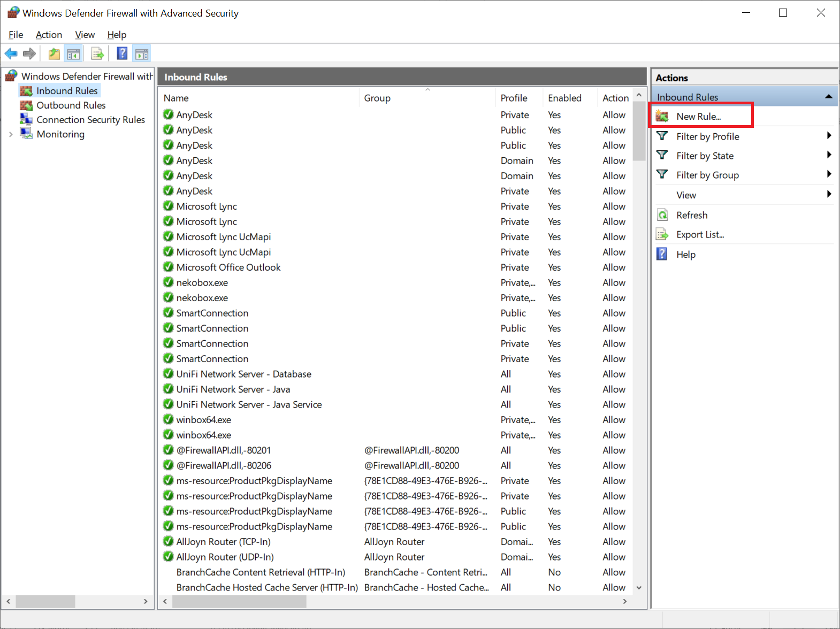
Task: Open the File menu
Action: [x=16, y=35]
